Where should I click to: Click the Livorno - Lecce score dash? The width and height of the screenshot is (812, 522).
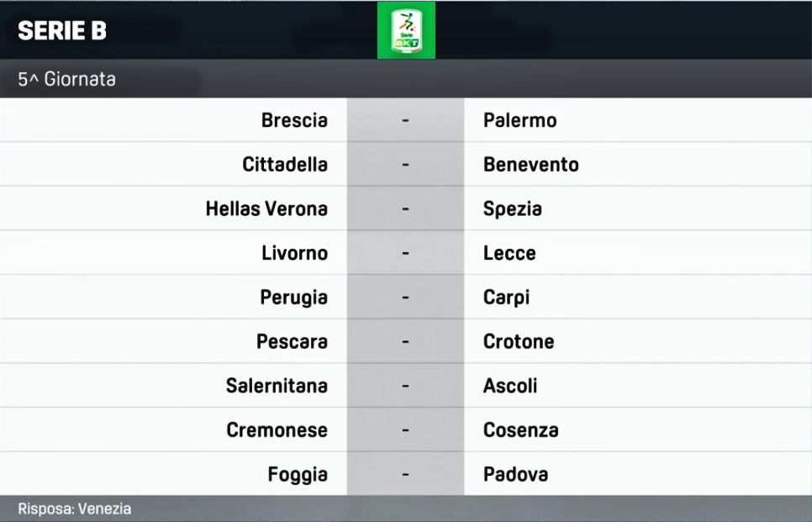pos(405,253)
